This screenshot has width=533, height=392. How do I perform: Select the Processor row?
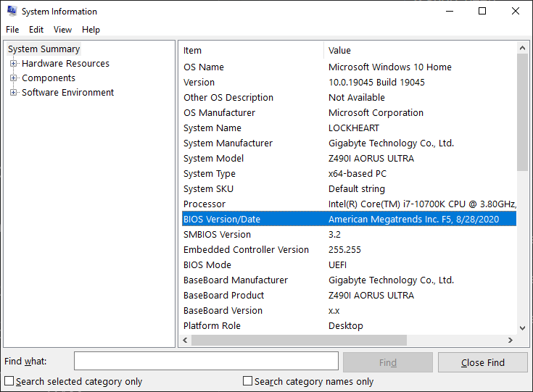pyautogui.click(x=349, y=204)
